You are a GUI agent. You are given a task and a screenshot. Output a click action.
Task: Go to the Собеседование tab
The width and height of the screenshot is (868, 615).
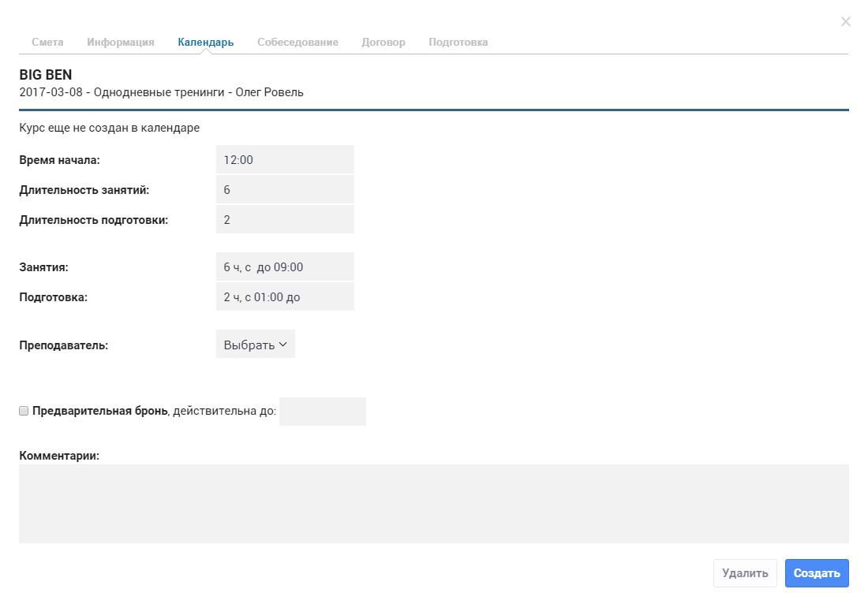point(297,42)
